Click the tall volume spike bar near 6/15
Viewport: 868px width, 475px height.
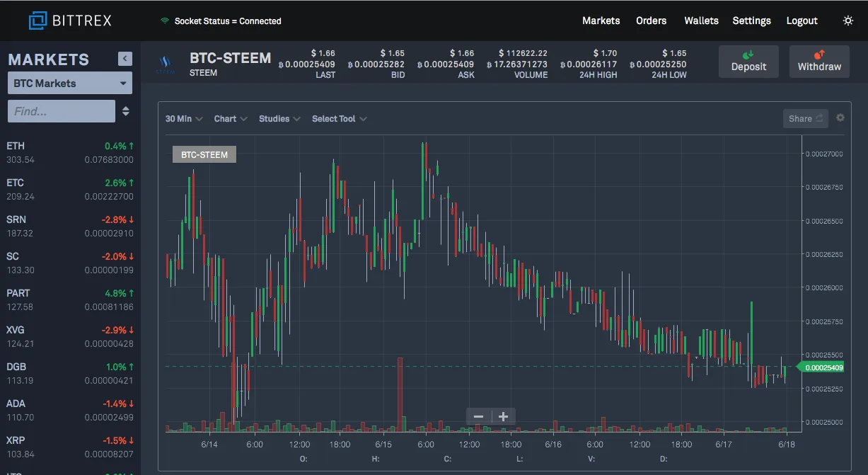point(400,394)
